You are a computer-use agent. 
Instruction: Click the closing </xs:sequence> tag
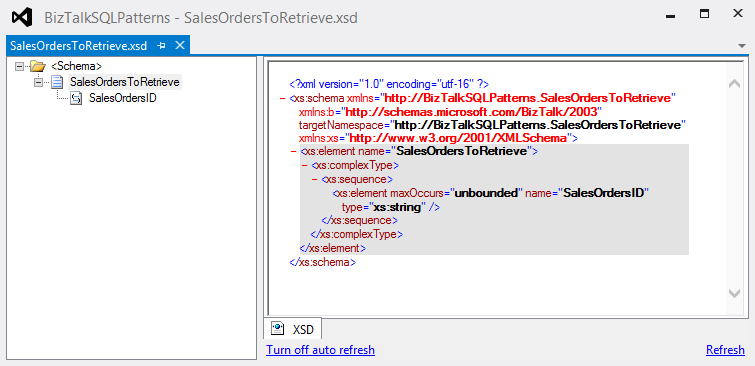(x=359, y=221)
